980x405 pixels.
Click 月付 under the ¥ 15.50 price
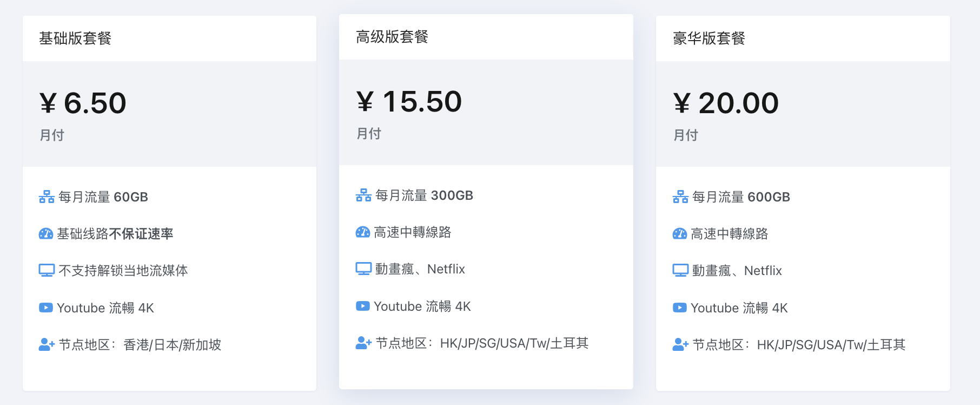point(369,134)
